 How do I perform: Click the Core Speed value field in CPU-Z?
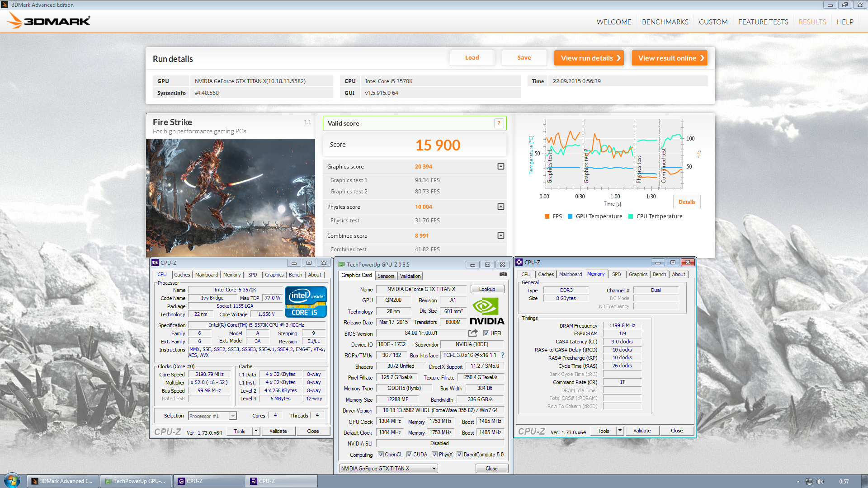(209, 375)
